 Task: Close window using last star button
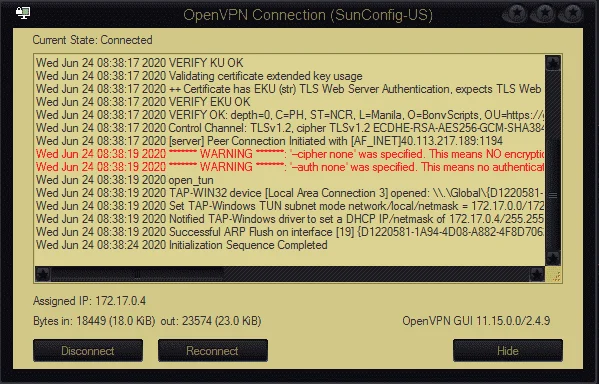click(571, 14)
